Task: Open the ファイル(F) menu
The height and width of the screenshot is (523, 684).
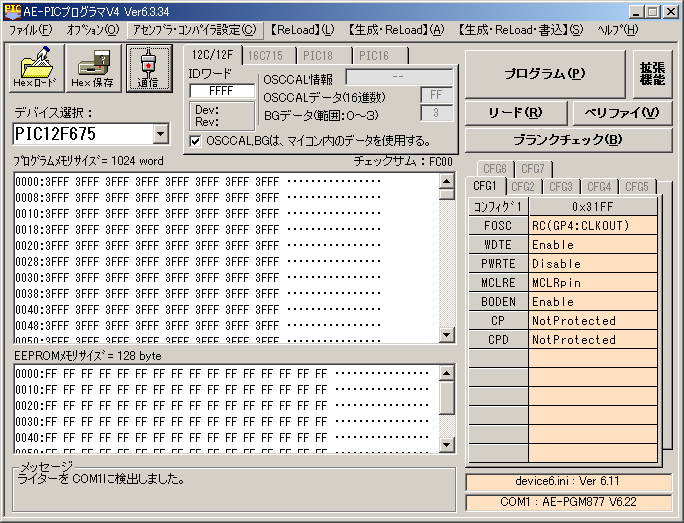Action: coord(31,30)
